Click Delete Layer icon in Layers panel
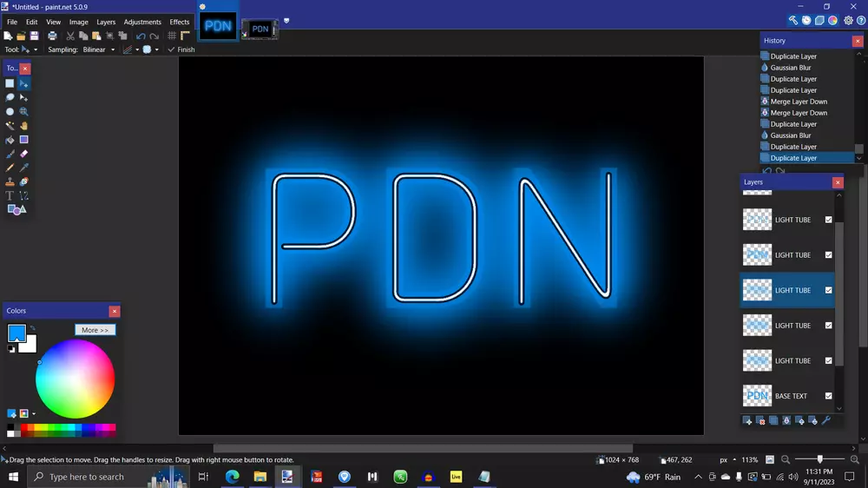The height and width of the screenshot is (488, 868). (x=760, y=421)
